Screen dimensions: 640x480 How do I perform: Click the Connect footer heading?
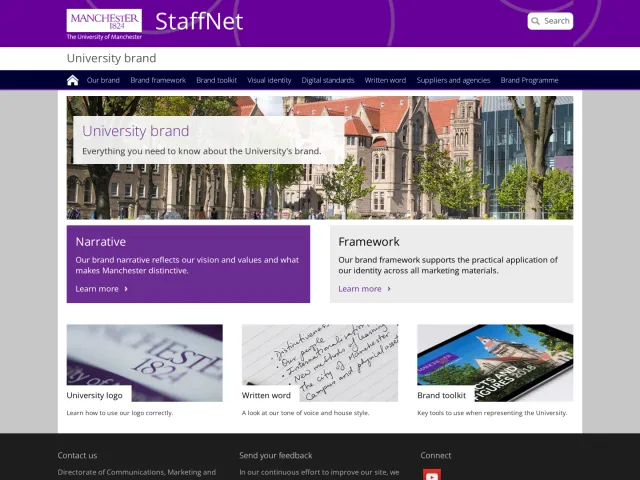click(x=436, y=456)
